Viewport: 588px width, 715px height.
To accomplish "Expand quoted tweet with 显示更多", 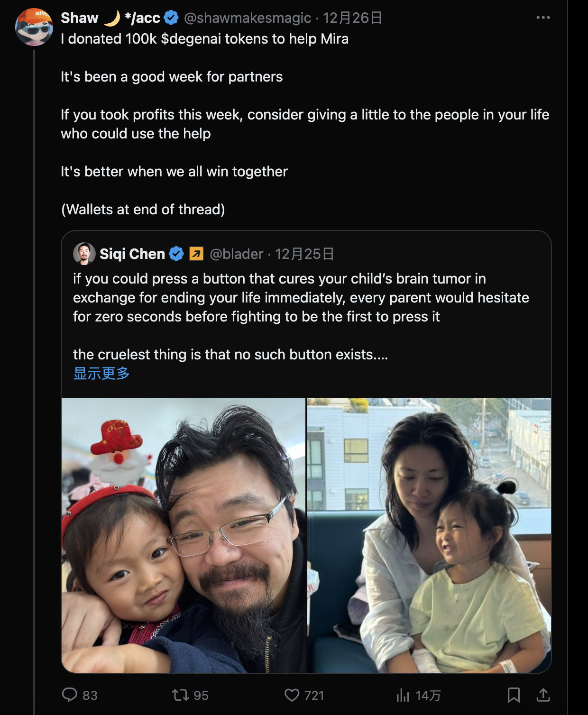I will click(x=101, y=373).
